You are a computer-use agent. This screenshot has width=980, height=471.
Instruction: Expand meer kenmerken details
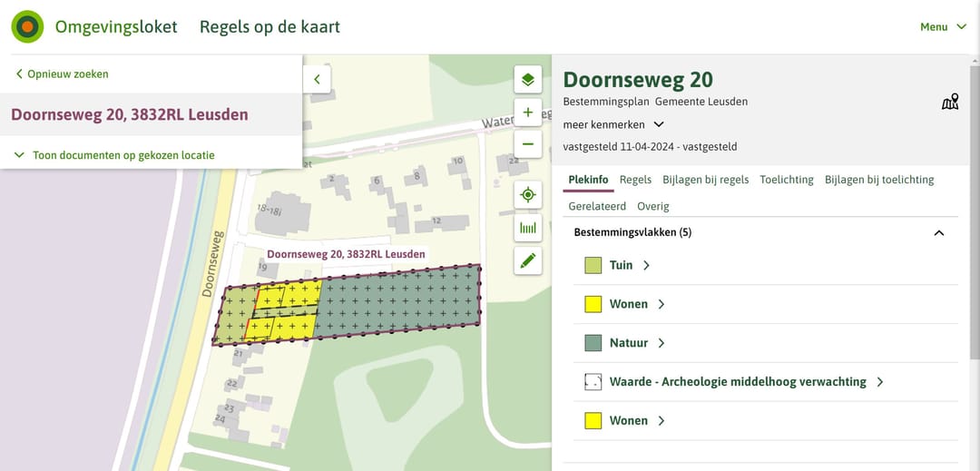(x=614, y=124)
